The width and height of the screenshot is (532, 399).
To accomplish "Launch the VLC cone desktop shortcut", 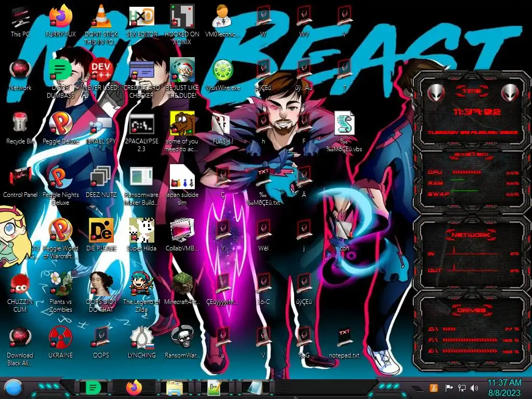I will click(101, 24).
